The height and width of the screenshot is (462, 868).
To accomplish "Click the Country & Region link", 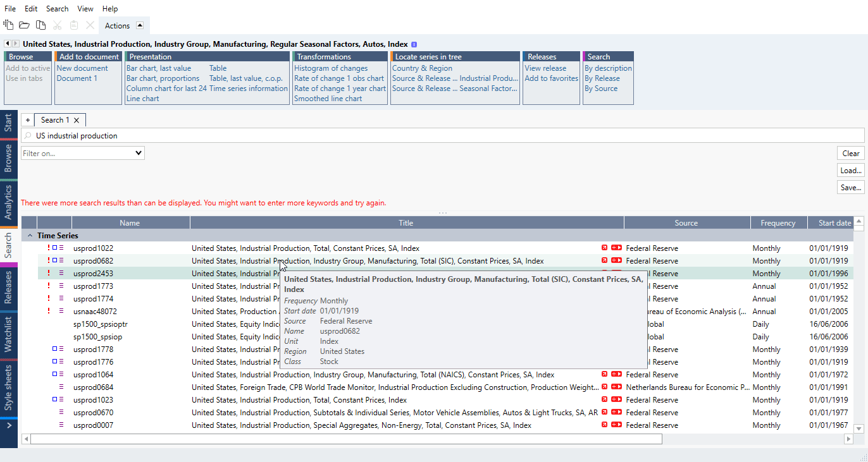I will point(422,68).
